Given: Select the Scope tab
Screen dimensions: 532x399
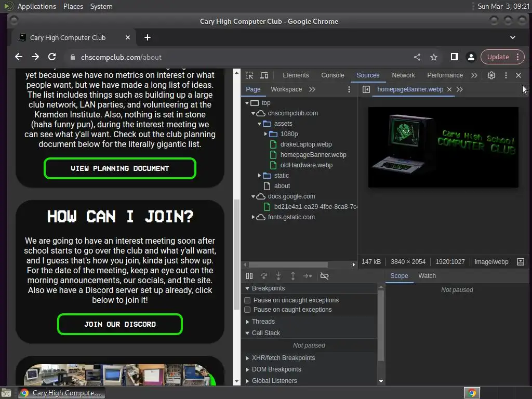Looking at the screenshot, I should pos(399,276).
